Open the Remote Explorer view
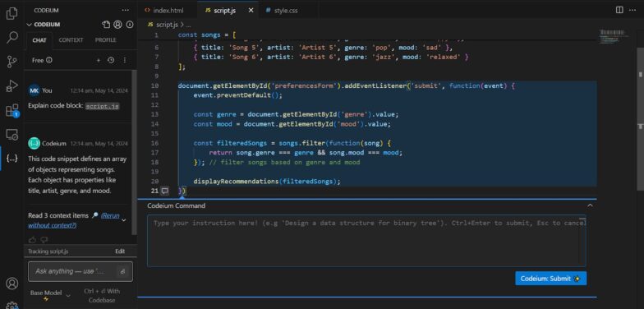Screen dimensions: 644x309 (11, 135)
